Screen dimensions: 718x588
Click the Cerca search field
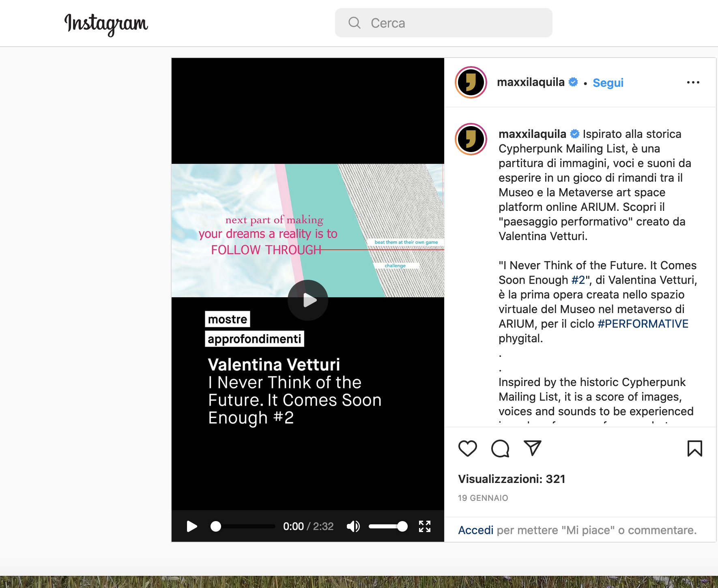point(443,23)
